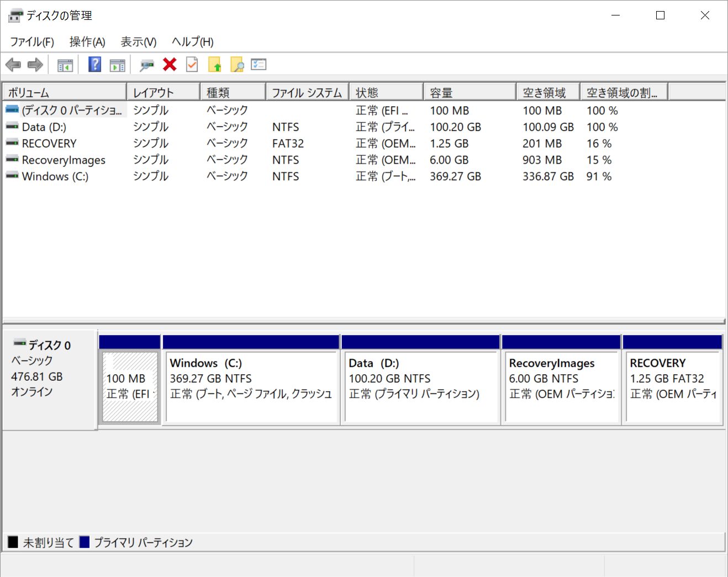Select the RecoveryImages partition block in disk map
This screenshot has width=728, height=577.
pos(562,380)
